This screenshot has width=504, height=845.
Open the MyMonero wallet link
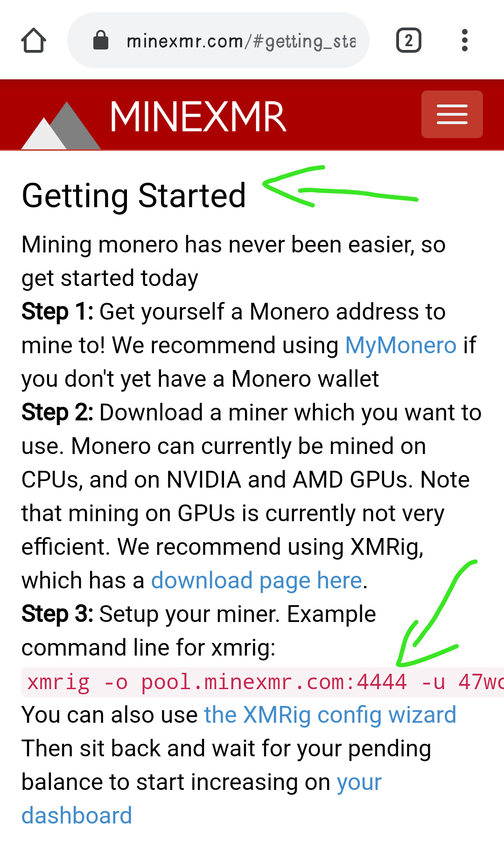click(401, 346)
